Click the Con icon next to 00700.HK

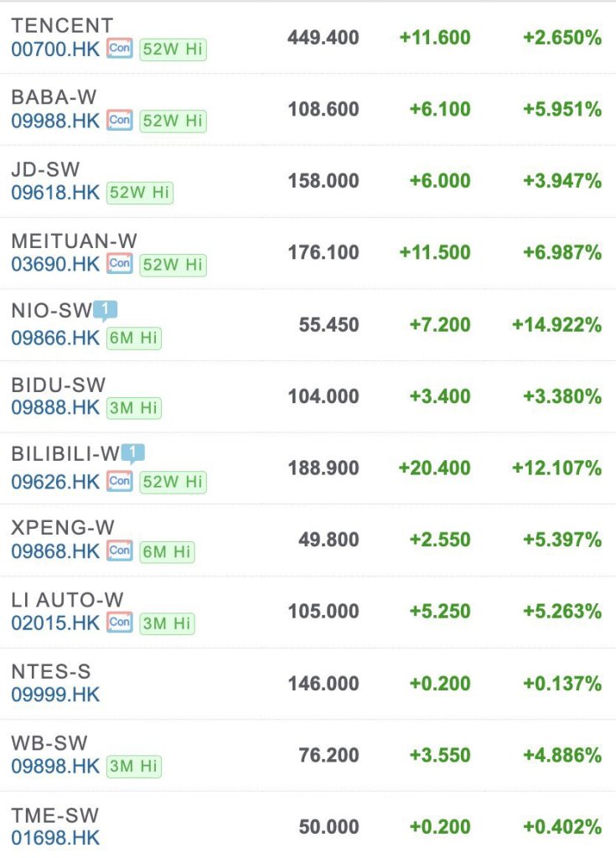coord(120,49)
